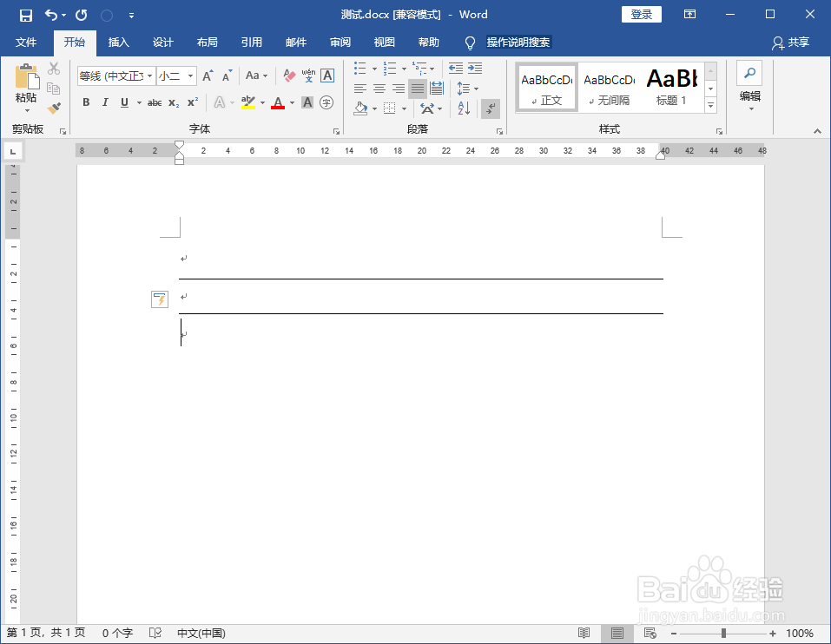Decrease paragraph indent
The width and height of the screenshot is (831, 644).
pos(455,69)
